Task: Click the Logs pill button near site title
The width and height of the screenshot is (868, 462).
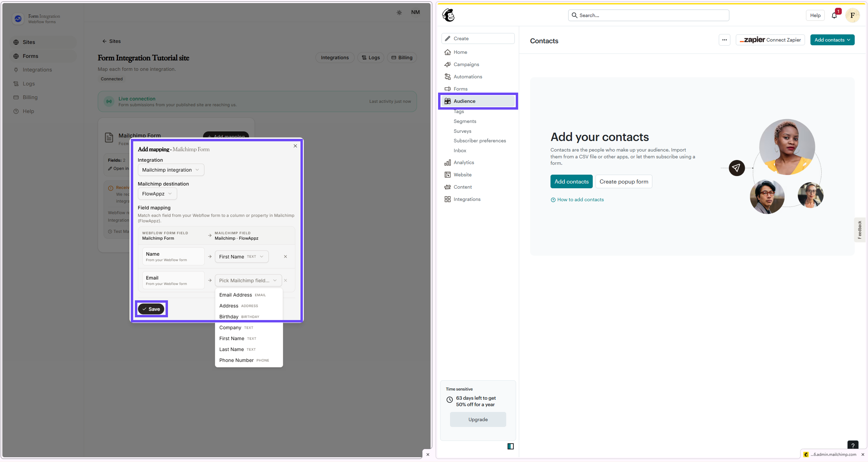Action: point(371,58)
